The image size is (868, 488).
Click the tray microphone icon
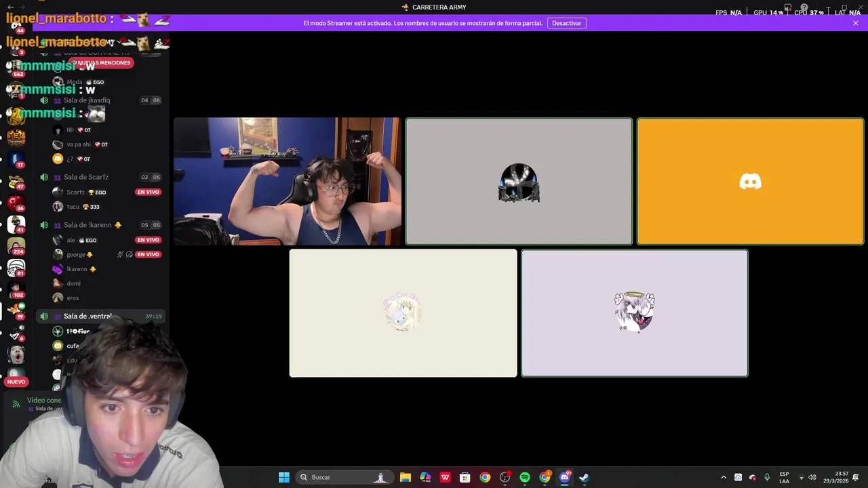pyautogui.click(x=767, y=477)
